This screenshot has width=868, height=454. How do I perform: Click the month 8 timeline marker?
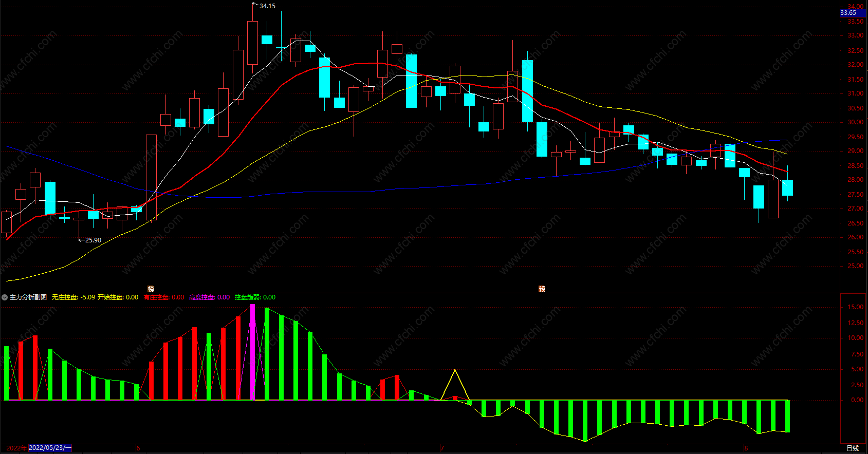coord(746,448)
